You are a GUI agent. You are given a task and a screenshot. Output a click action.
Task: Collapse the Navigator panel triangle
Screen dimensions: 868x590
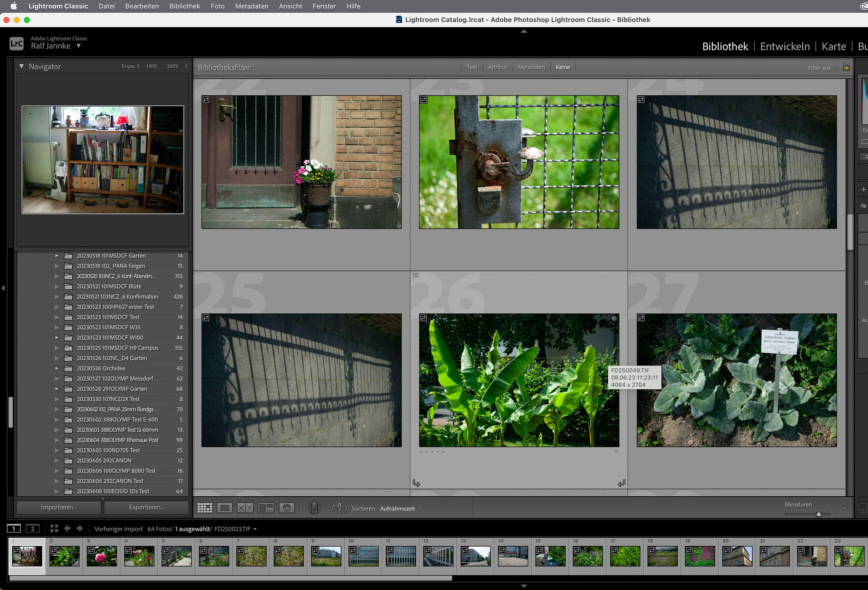22,67
